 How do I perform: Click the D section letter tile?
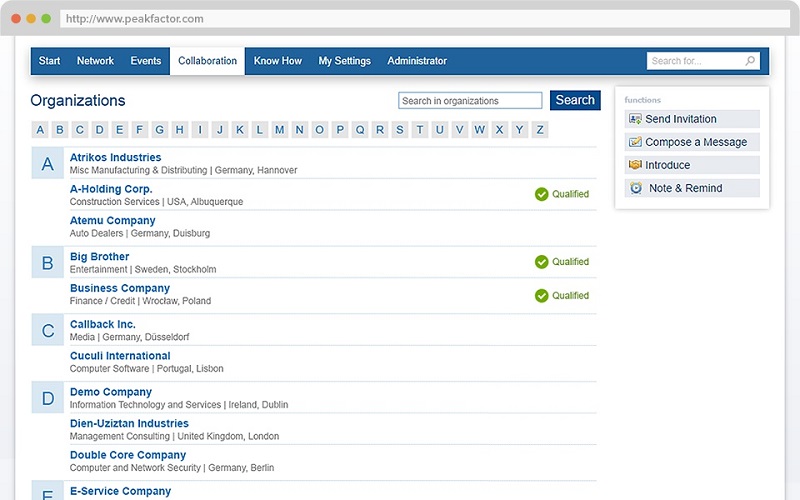47,397
